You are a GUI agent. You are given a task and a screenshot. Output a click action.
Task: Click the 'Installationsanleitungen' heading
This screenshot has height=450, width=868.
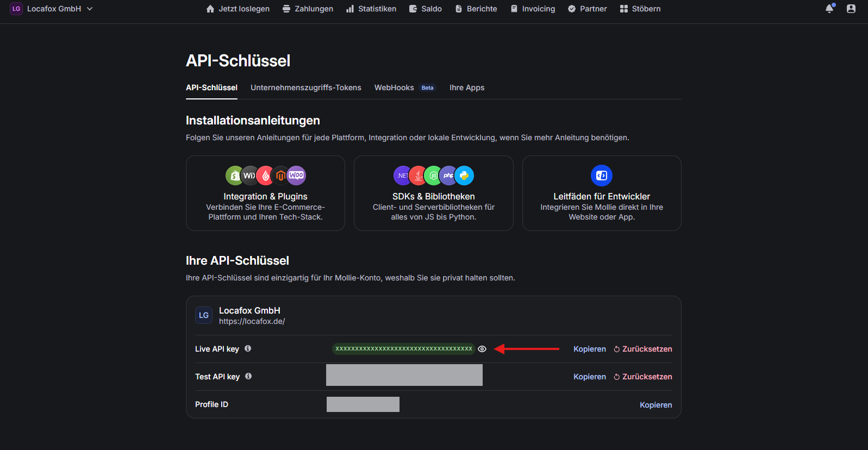click(x=253, y=121)
